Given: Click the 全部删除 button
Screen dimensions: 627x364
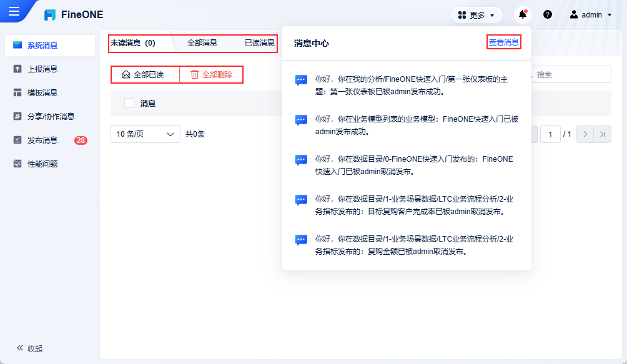Looking at the screenshot, I should [x=212, y=75].
